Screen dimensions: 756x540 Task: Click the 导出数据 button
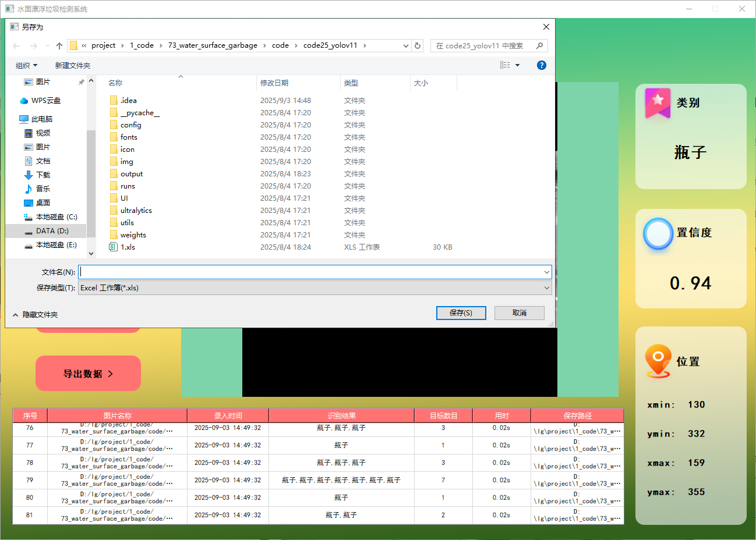(x=88, y=374)
